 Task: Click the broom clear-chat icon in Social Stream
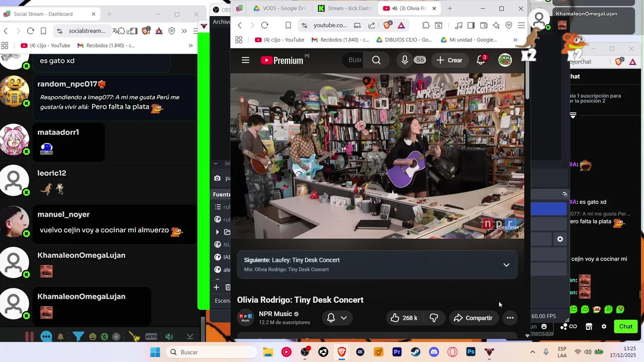(x=134, y=336)
